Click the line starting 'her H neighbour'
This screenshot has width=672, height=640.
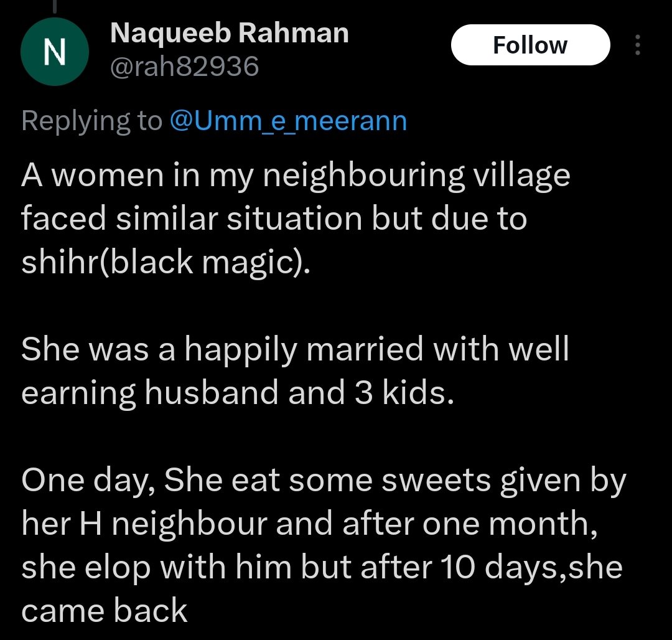(x=309, y=523)
